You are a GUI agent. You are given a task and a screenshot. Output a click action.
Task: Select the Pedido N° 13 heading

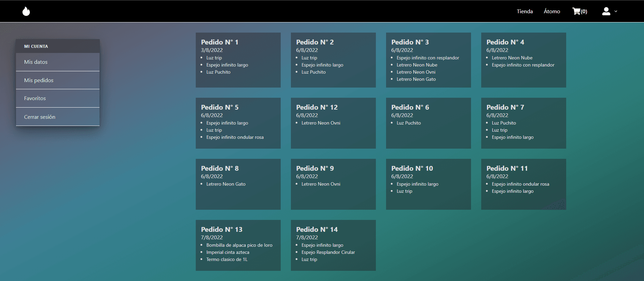pyautogui.click(x=222, y=229)
